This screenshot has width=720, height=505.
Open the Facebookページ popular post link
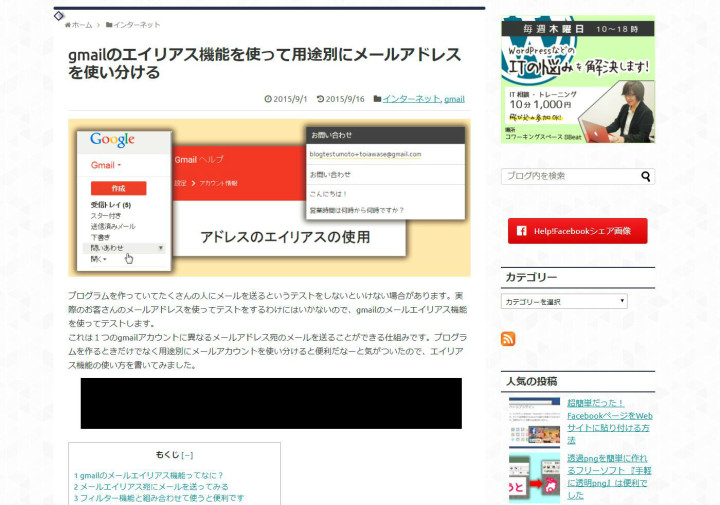[609, 421]
